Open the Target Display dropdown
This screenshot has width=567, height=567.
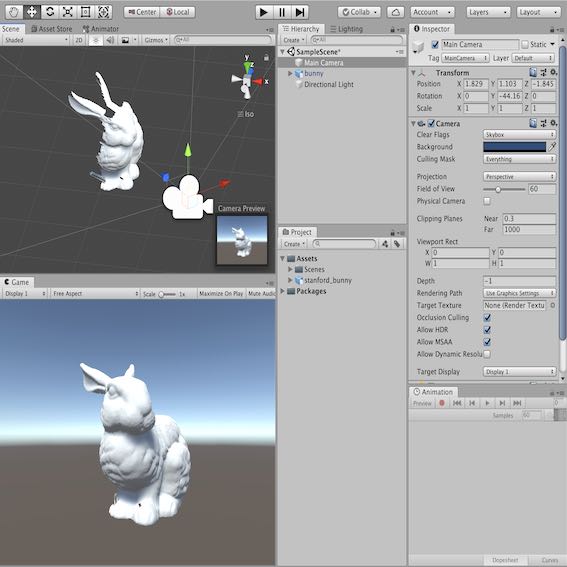pyautogui.click(x=519, y=372)
